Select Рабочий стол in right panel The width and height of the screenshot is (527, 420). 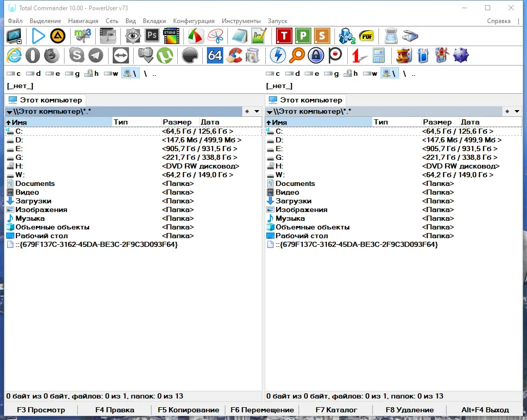pos(393,236)
